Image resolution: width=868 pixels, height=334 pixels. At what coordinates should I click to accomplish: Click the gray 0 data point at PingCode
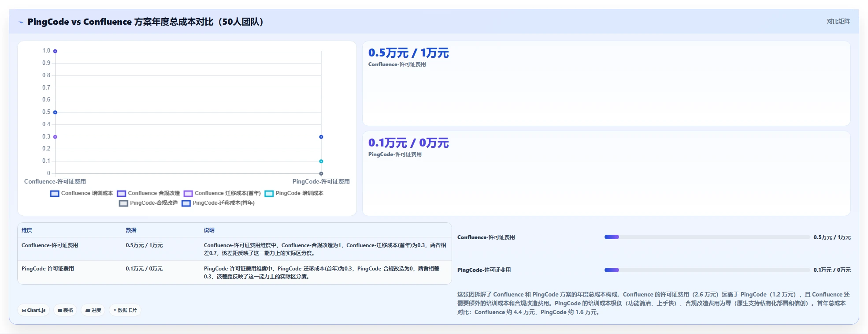321,173
